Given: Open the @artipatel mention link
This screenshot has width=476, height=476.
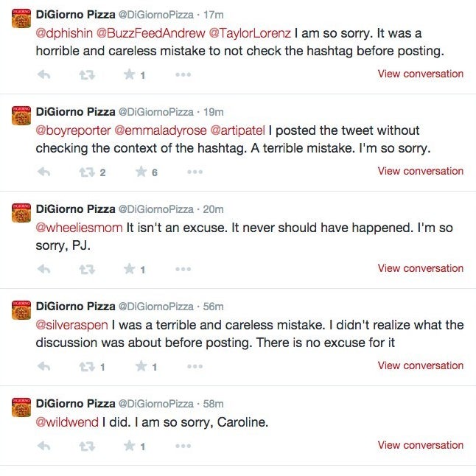Looking at the screenshot, I should pos(237,130).
